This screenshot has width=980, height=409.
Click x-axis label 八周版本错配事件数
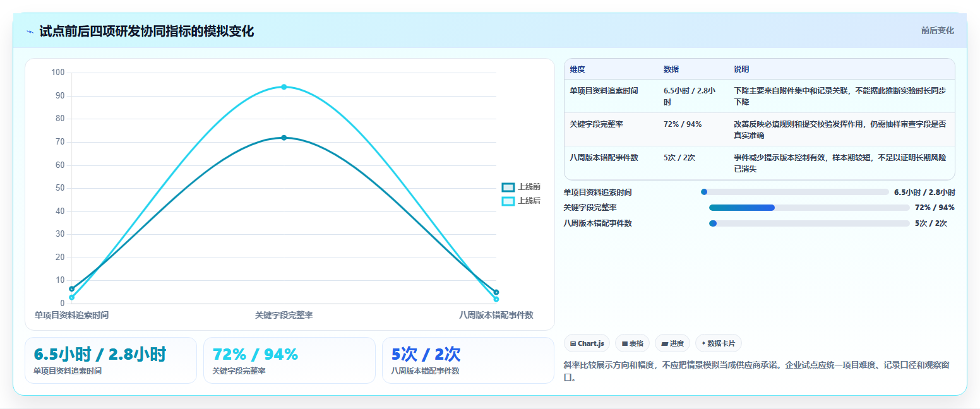[x=496, y=315]
